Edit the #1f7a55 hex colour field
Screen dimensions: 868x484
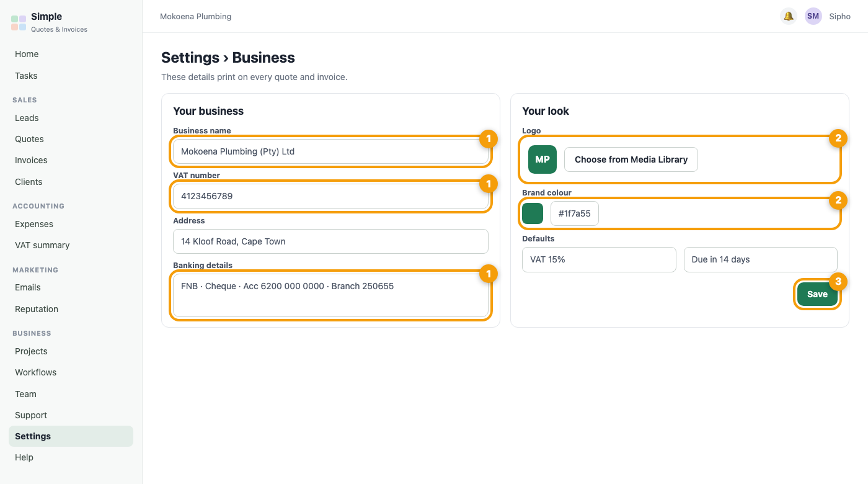[575, 213]
